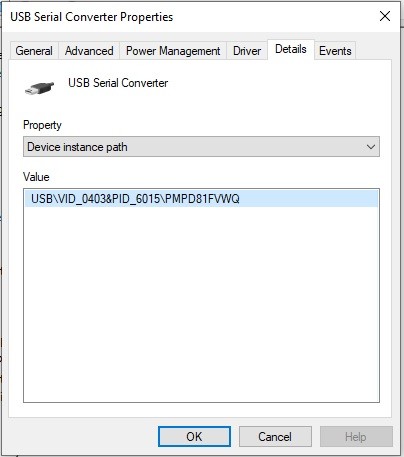Switch to the General tab
This screenshot has height=457, width=404.
click(34, 51)
